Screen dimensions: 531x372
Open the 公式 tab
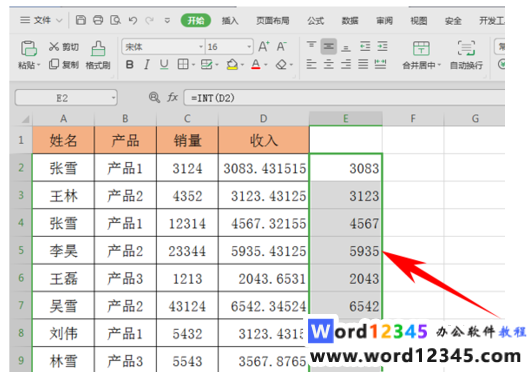[315, 21]
